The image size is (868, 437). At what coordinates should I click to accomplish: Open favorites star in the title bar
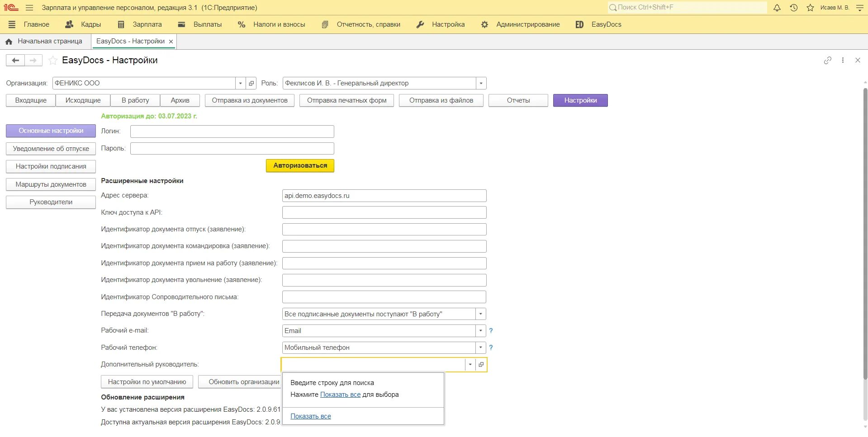pos(810,8)
